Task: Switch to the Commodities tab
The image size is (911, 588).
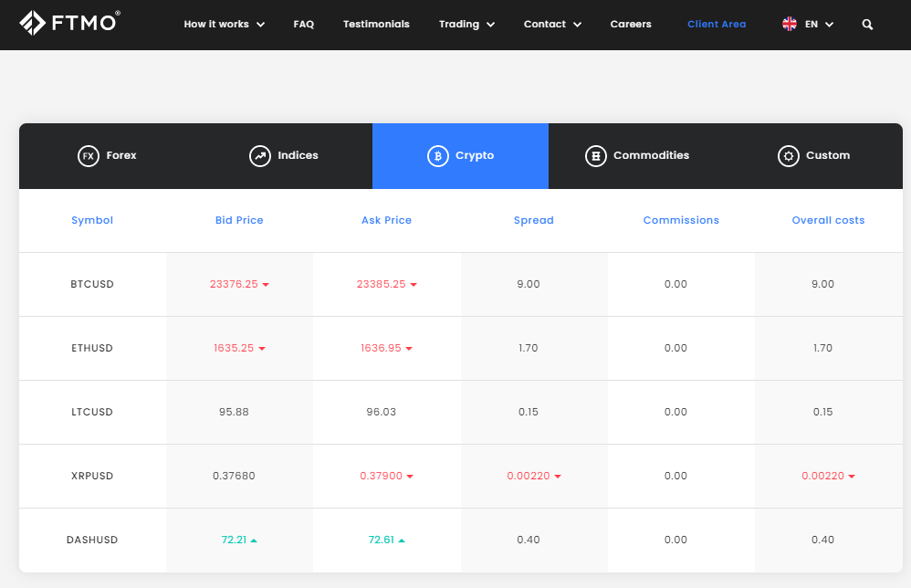Action: pyautogui.click(x=637, y=156)
